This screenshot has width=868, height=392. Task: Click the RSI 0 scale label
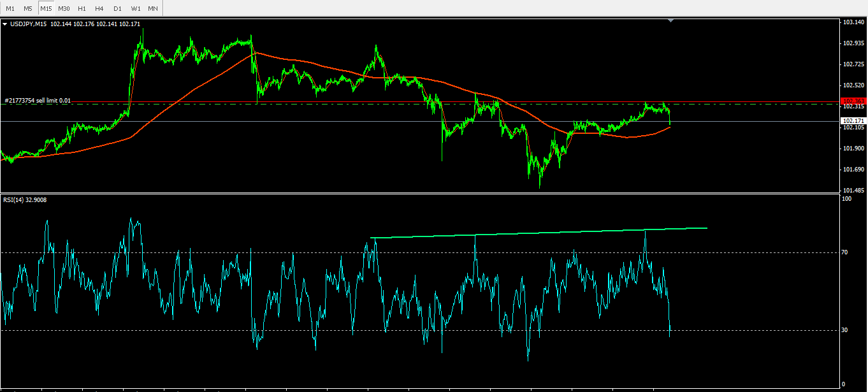844,384
